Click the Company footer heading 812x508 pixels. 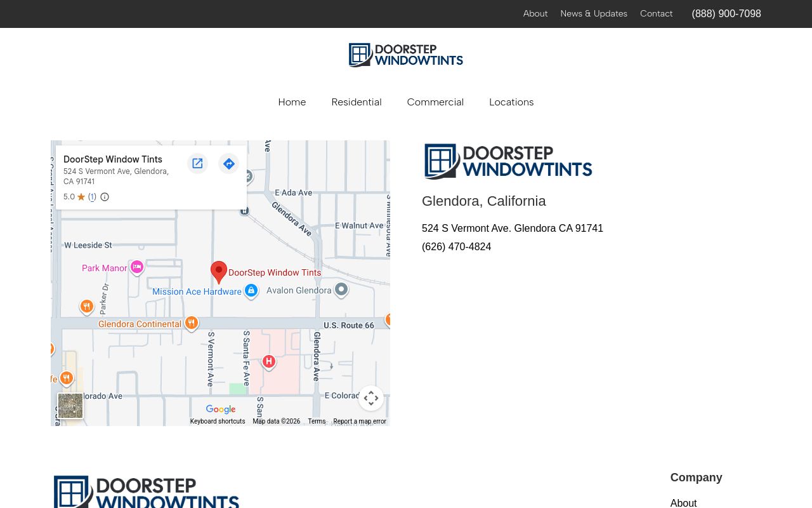coord(697,478)
